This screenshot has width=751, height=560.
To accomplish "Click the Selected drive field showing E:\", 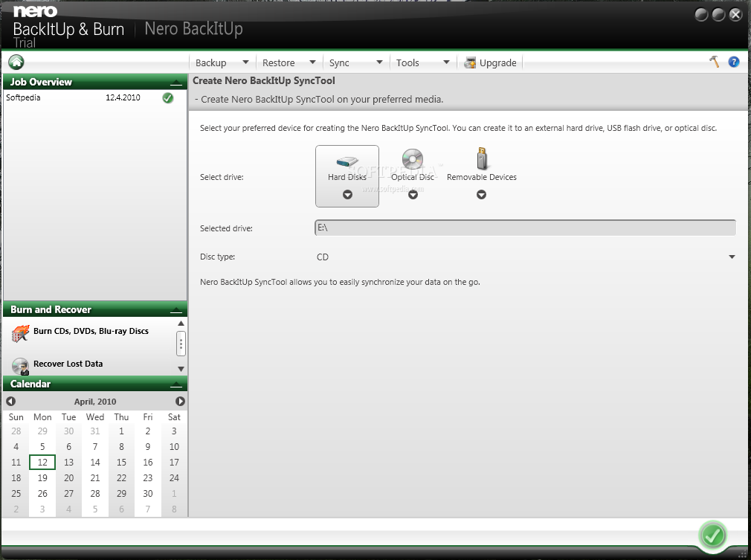I will (x=525, y=228).
